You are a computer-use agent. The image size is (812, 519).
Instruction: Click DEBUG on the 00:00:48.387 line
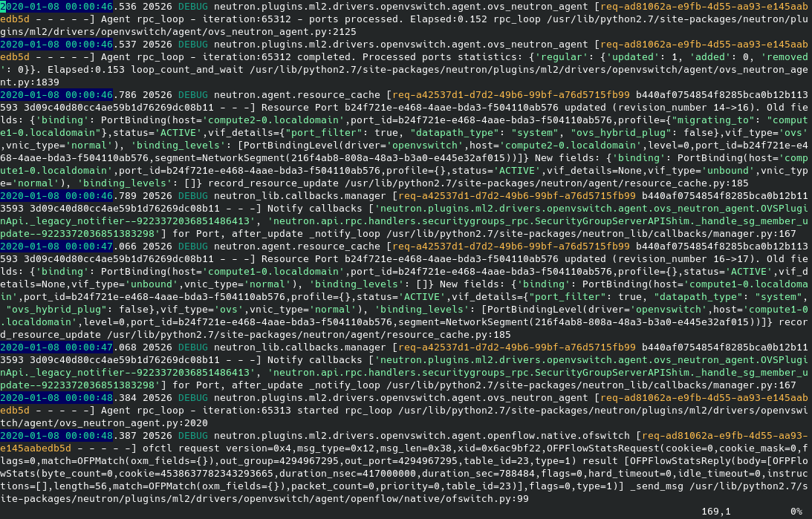coord(193,436)
